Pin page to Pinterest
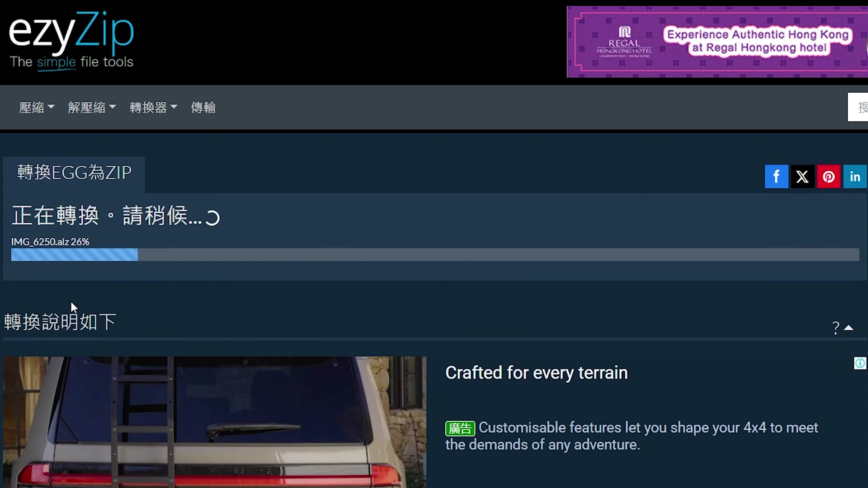This screenshot has width=868, height=488. coord(828,177)
